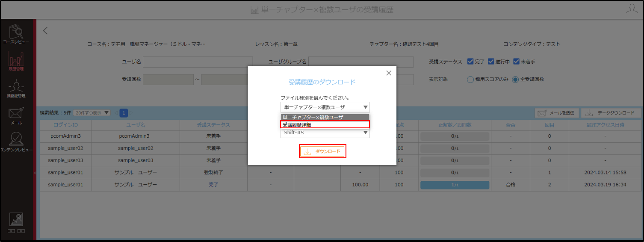Viewport: 644px width, 242px height.
Task: Open the コンテンツレビュー sidebar icon
Action: [16, 142]
